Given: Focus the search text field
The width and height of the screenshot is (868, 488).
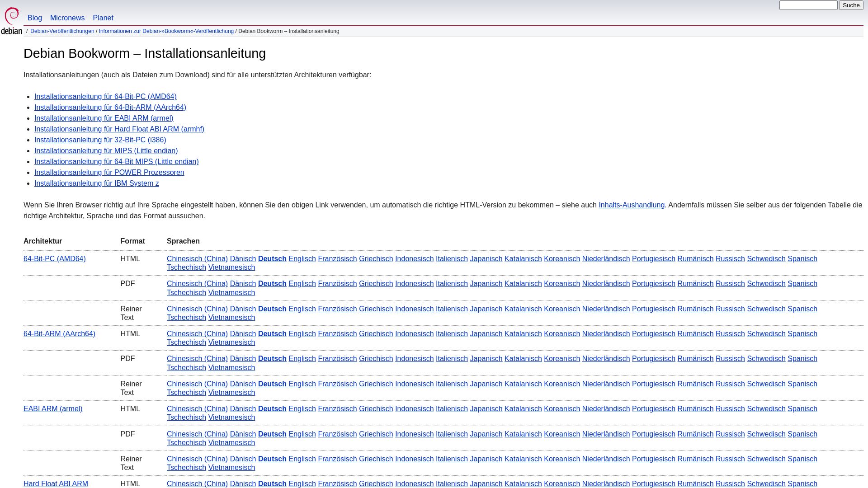Looking at the screenshot, I should 808,5.
